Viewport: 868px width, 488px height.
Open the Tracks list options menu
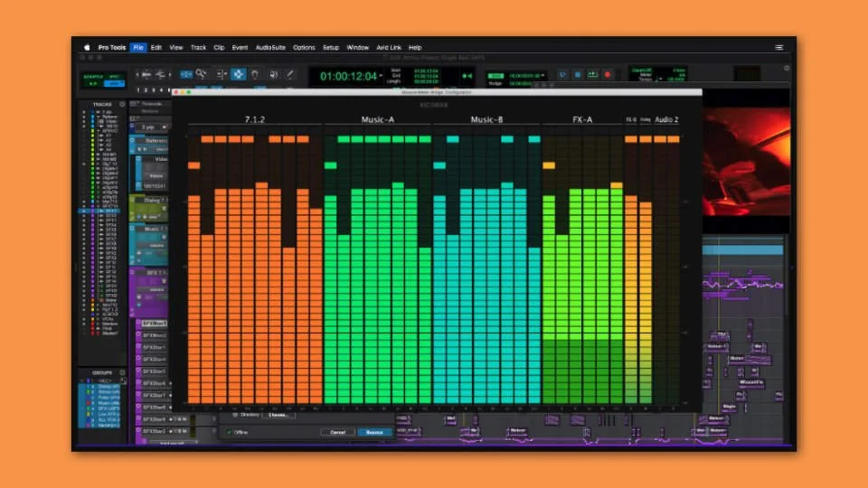click(x=122, y=104)
